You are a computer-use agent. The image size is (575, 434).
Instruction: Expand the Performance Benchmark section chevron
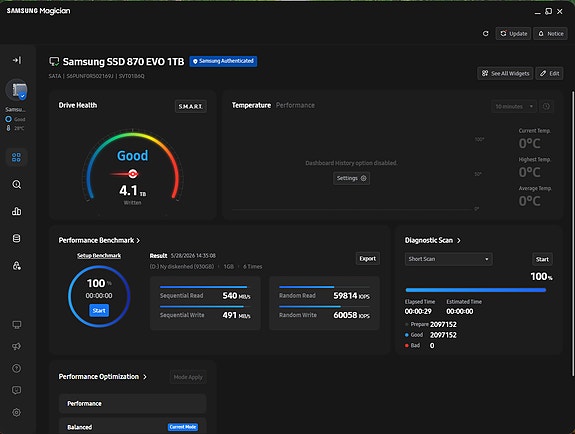click(138, 241)
